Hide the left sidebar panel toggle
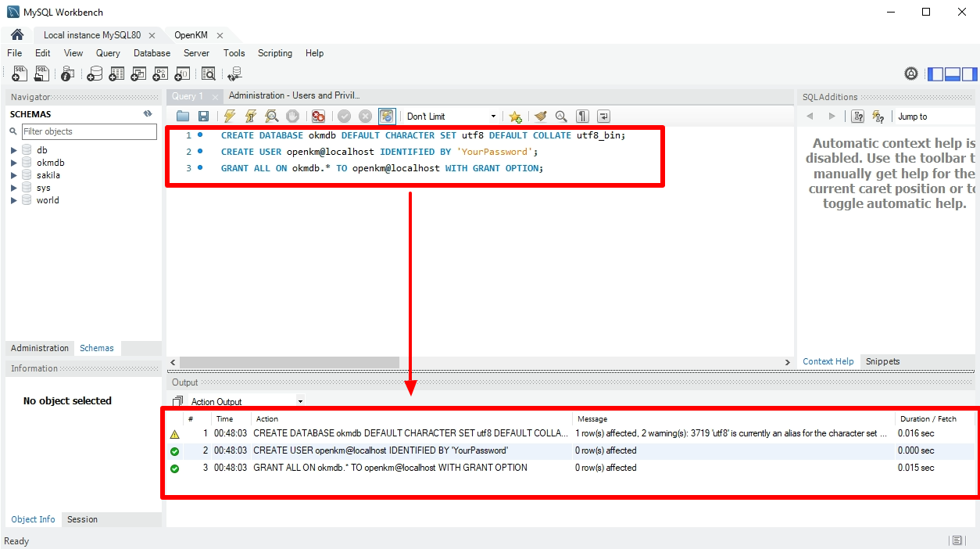Viewport: 980px width, 549px height. 935,74
